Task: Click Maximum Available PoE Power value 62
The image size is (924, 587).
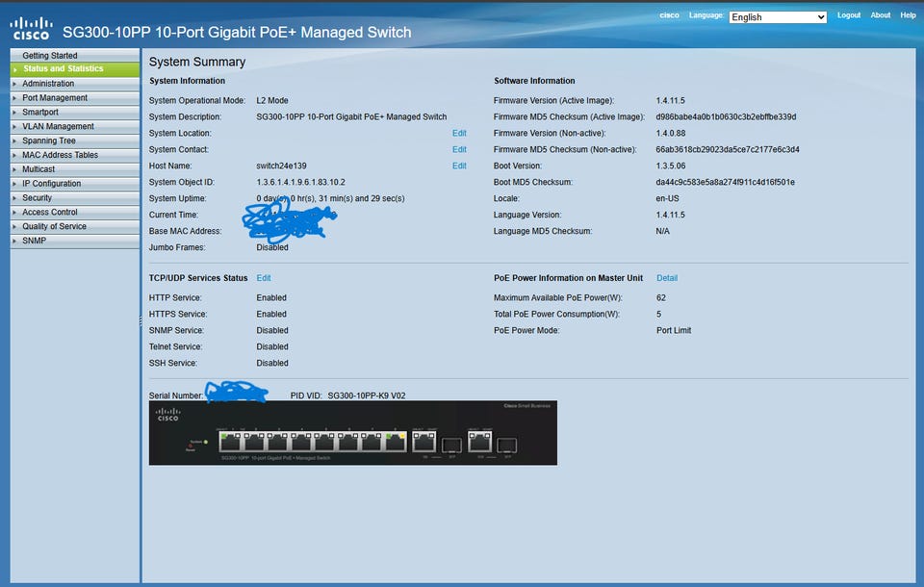Action: click(661, 298)
